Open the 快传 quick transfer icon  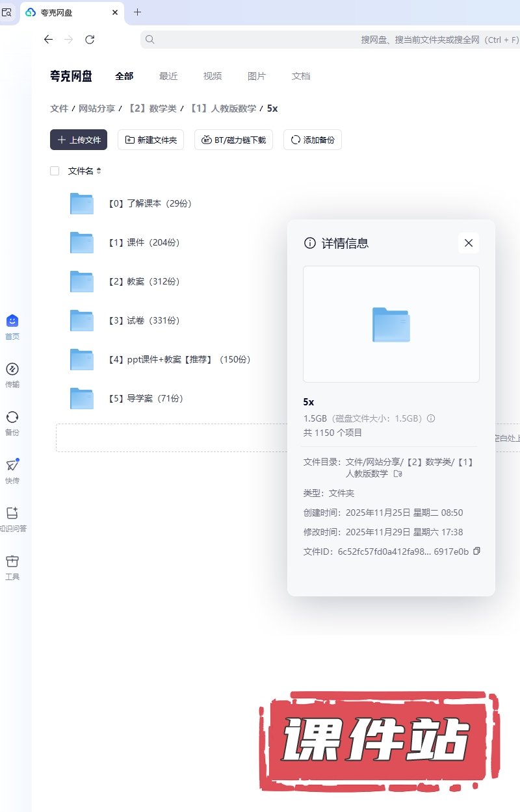(x=12, y=466)
